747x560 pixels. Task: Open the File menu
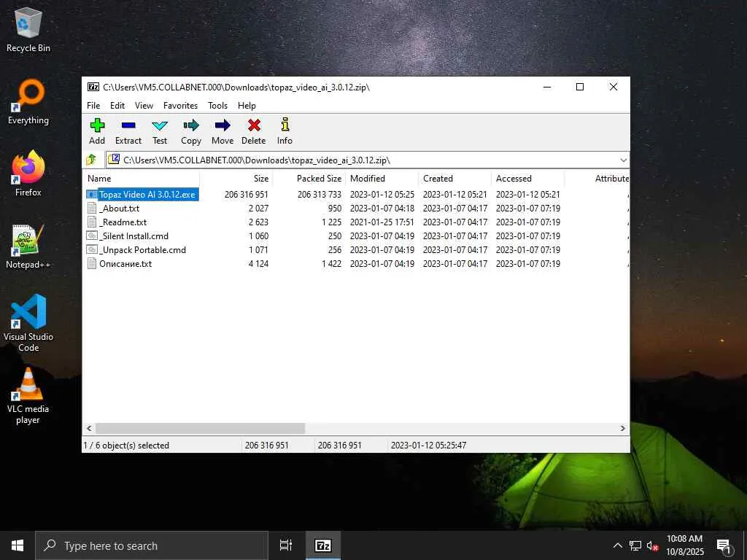click(x=93, y=105)
